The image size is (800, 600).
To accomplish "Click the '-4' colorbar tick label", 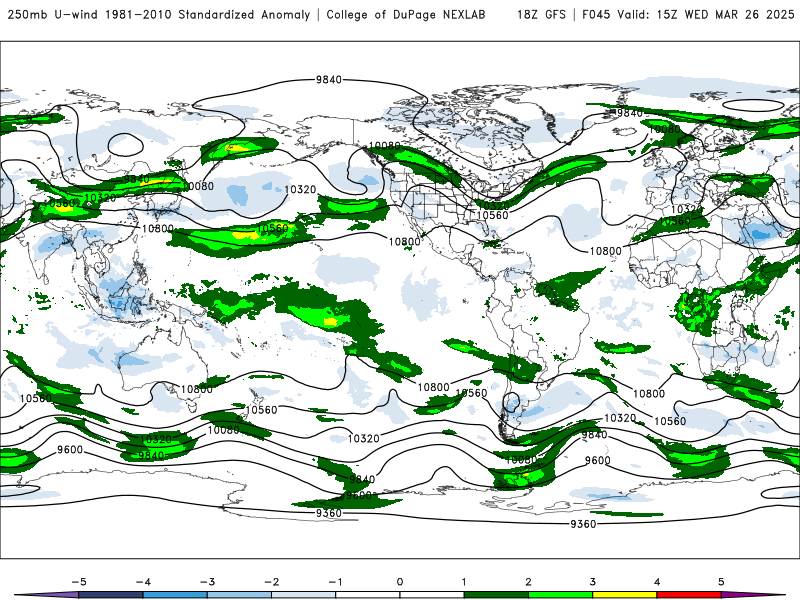I will pos(143,582).
